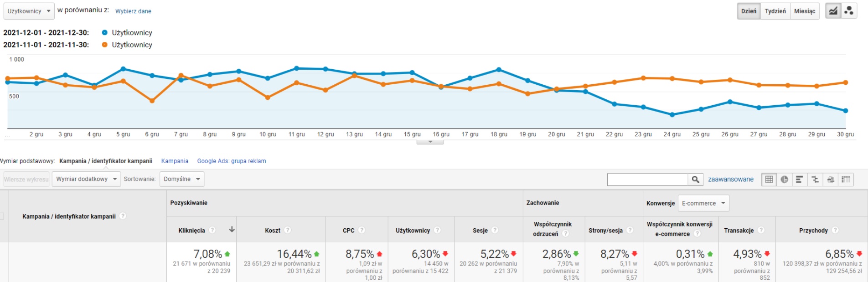Switch chart to Miesiąc view
The height and width of the screenshot is (282, 868).
(805, 11)
